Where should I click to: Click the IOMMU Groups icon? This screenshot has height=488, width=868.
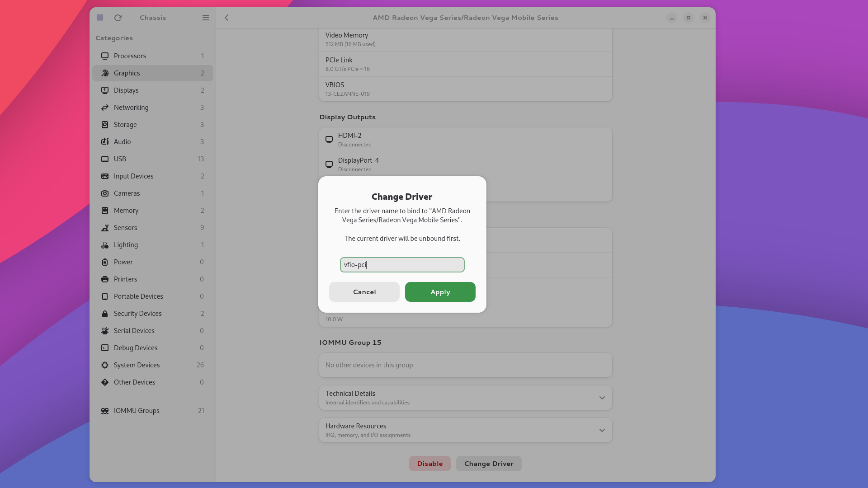(x=105, y=411)
